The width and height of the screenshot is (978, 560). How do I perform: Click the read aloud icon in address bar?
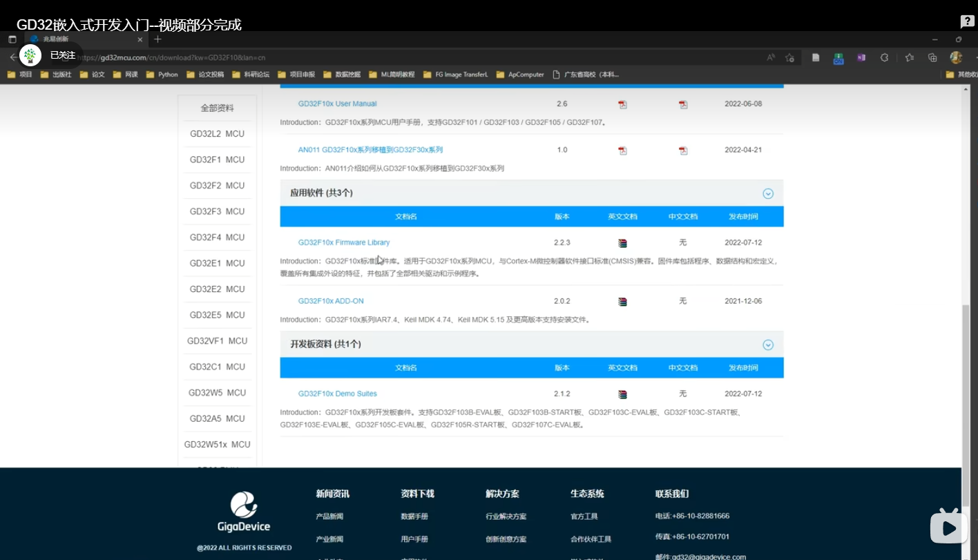(x=771, y=58)
